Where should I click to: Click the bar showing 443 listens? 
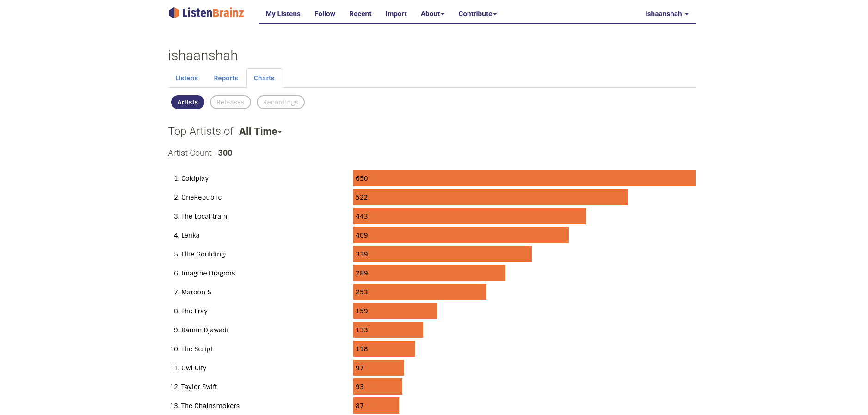coord(470,216)
